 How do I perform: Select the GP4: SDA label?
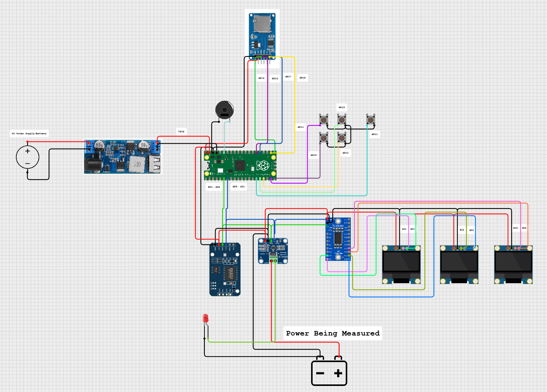(214, 187)
